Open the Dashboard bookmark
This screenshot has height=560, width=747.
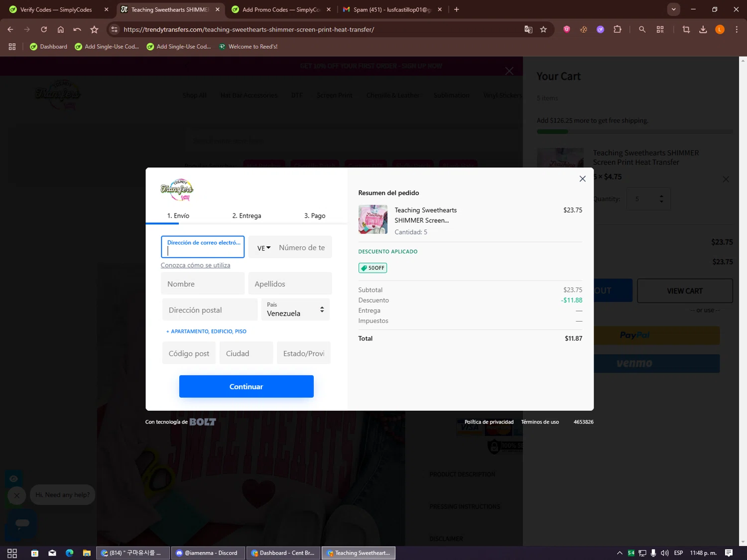(x=48, y=47)
